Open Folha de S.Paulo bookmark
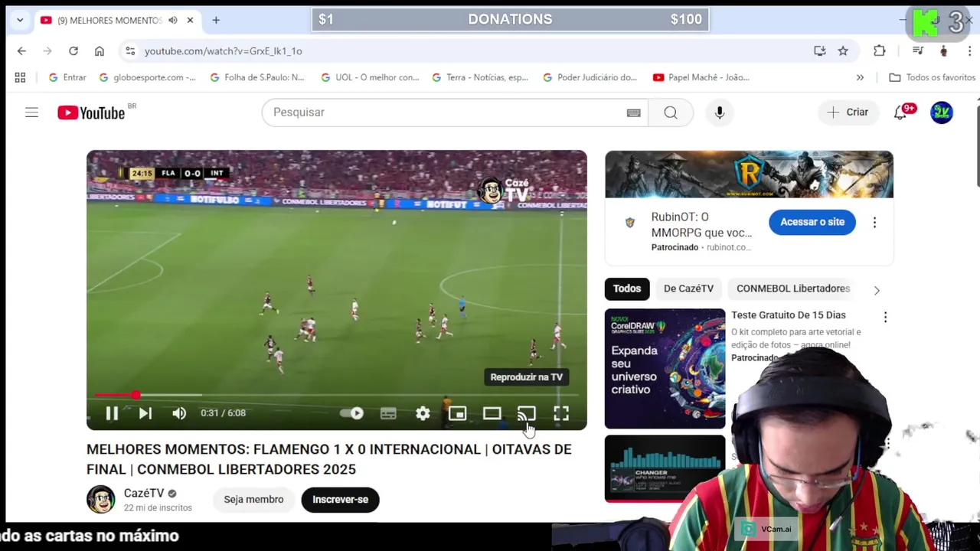Screen dimensions: 980x551 click(x=257, y=77)
